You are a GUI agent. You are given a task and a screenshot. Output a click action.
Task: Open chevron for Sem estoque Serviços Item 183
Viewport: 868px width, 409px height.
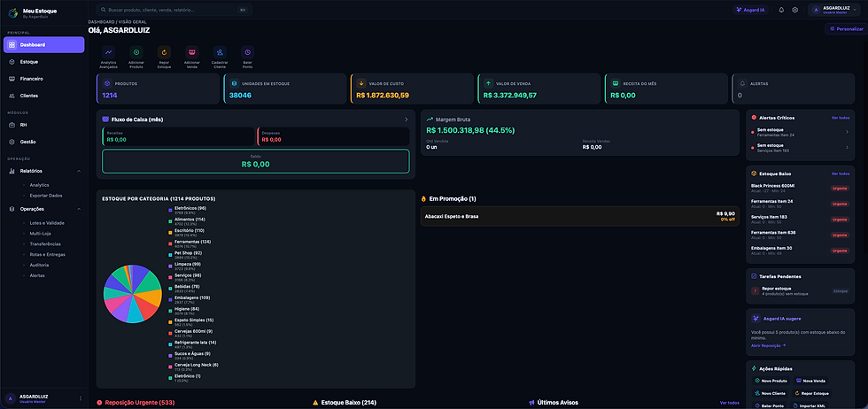(x=847, y=147)
